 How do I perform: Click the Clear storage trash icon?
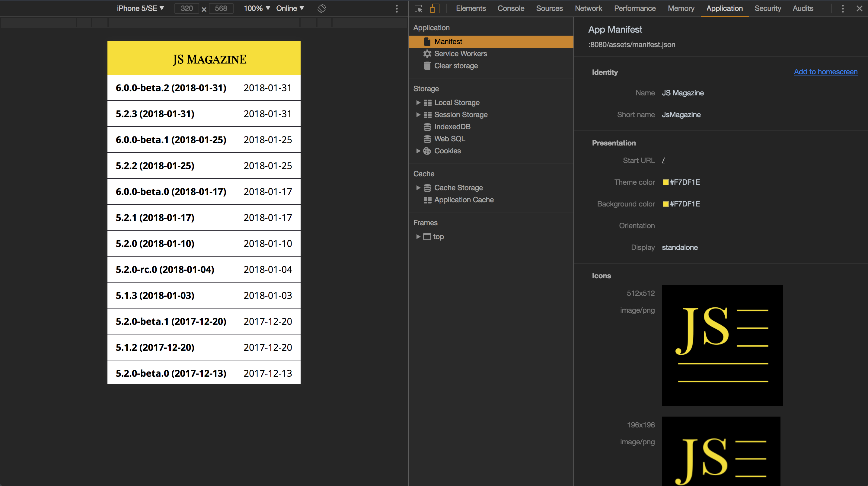pos(427,66)
